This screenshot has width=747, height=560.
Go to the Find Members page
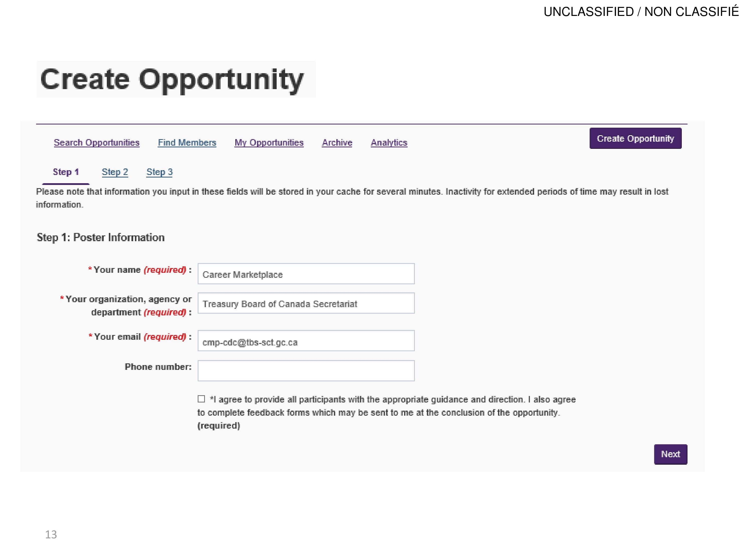coord(187,142)
